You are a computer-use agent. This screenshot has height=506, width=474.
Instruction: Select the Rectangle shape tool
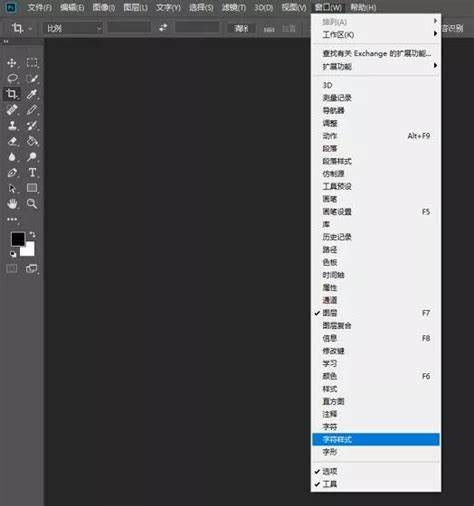[x=32, y=188]
